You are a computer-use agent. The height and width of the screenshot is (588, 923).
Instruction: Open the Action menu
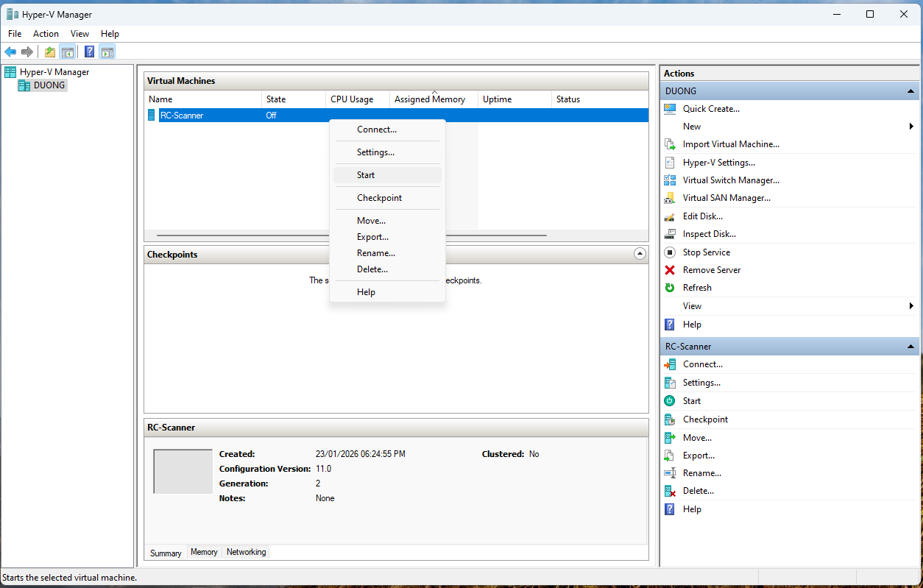[x=46, y=34]
